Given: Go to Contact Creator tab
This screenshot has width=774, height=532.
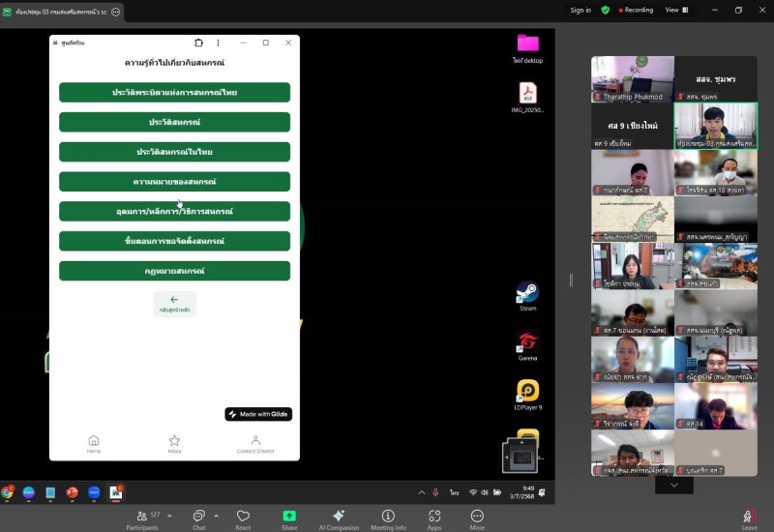Looking at the screenshot, I should click(255, 444).
